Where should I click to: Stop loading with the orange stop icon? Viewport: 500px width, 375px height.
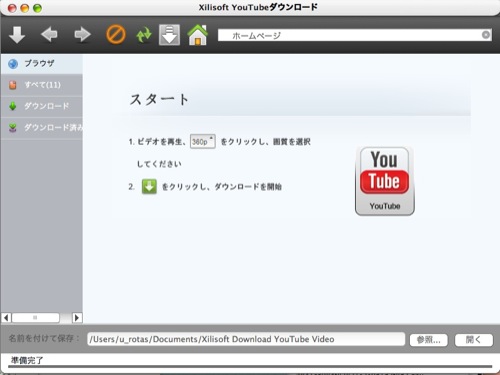(116, 34)
